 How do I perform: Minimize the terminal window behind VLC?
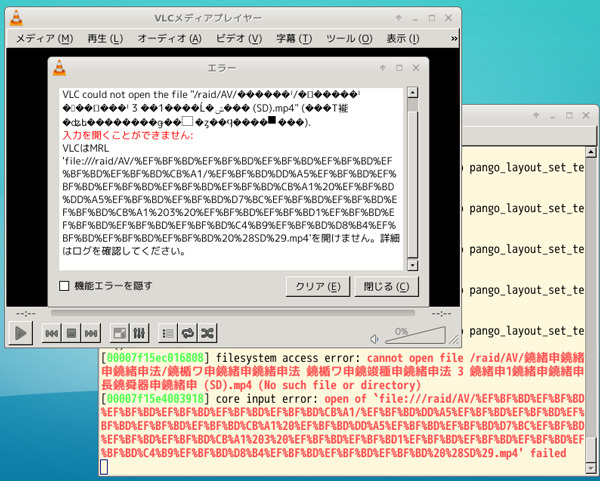point(553,116)
